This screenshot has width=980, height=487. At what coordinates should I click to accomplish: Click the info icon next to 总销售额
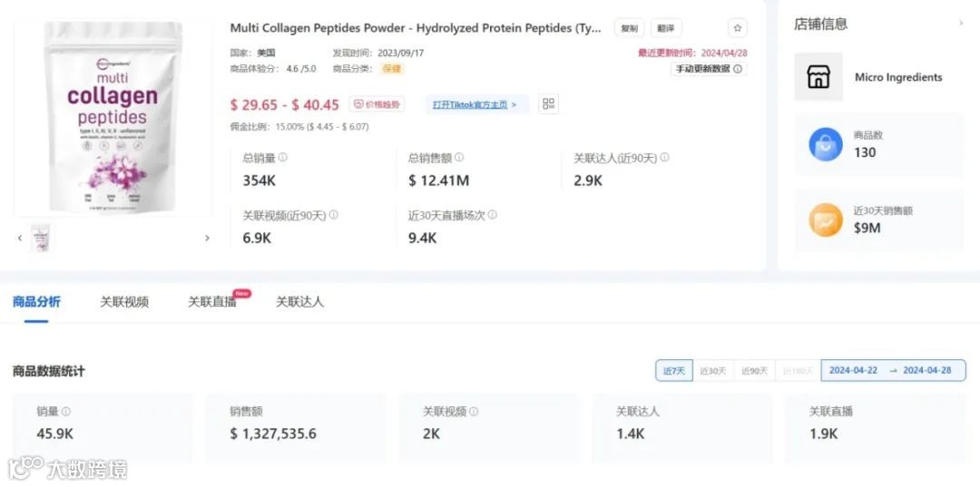(459, 158)
